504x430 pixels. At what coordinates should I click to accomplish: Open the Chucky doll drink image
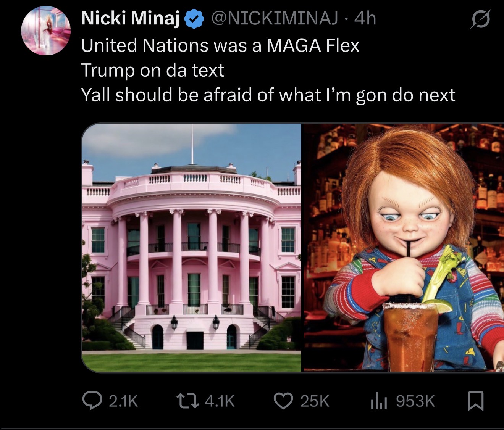tap(404, 248)
